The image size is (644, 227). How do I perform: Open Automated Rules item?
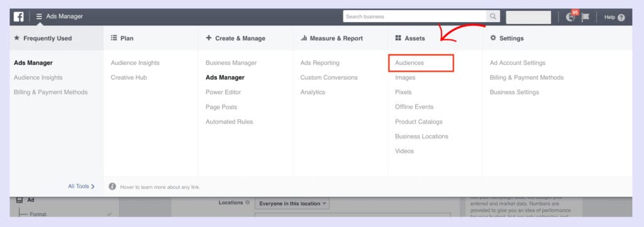[229, 121]
